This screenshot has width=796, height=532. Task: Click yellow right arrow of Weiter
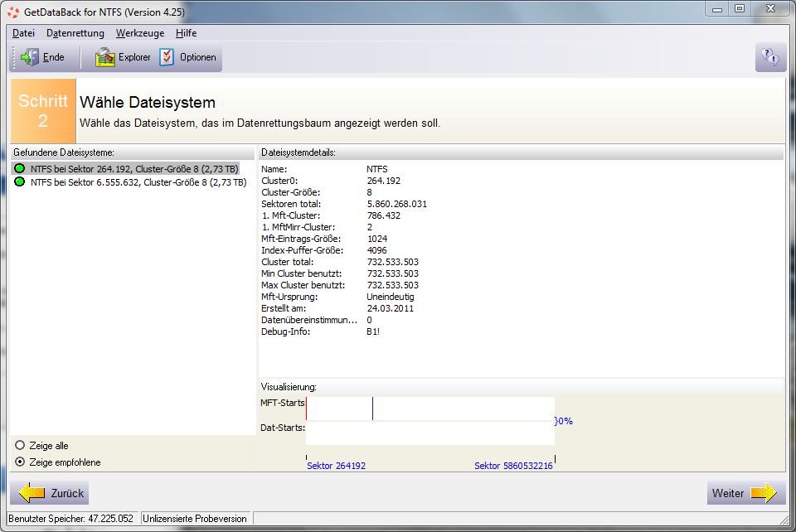(x=764, y=492)
